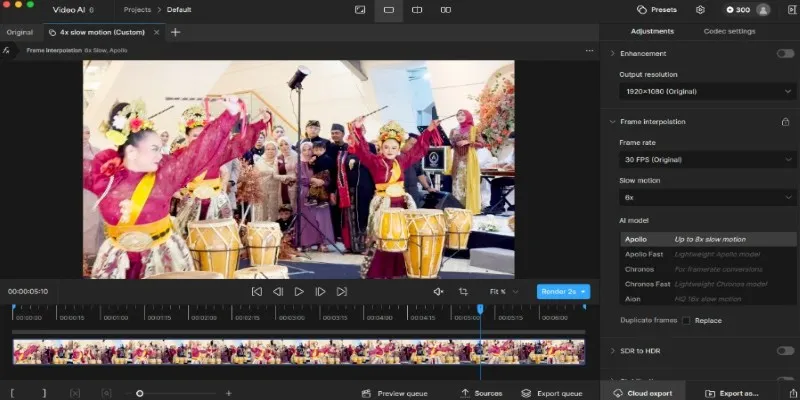Play the video preview
Image resolution: width=800 pixels, height=400 pixels.
pos(299,292)
